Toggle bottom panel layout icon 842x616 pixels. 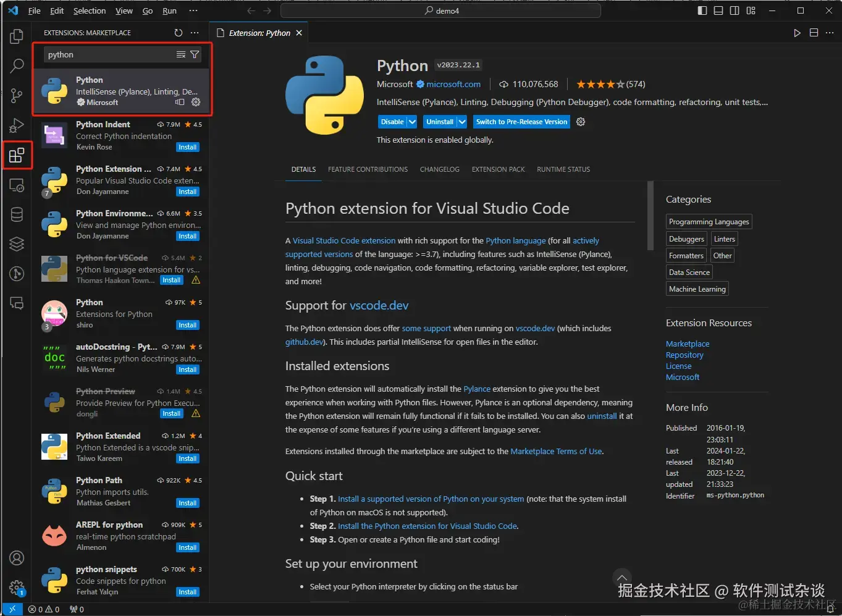[x=718, y=11]
